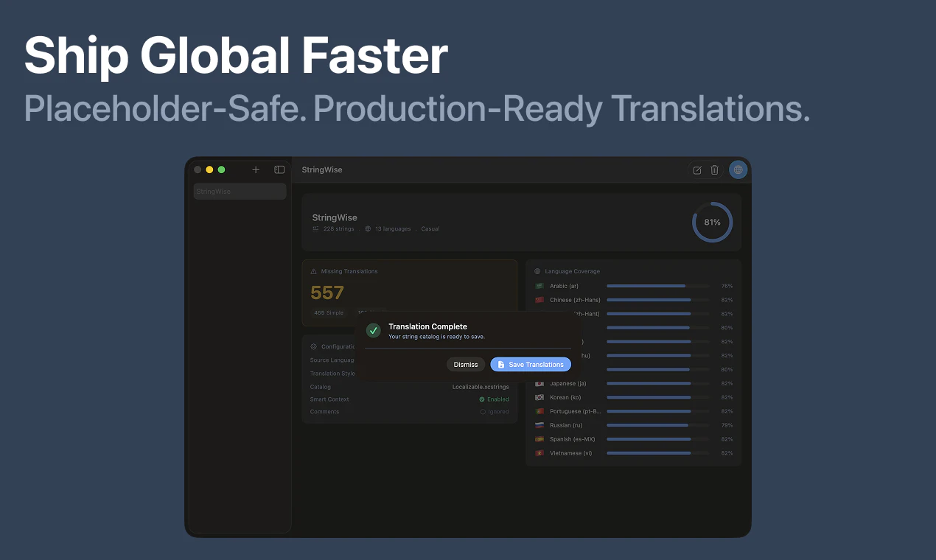Click the Missing Translations warning icon
The image size is (936, 560).
pos(314,271)
